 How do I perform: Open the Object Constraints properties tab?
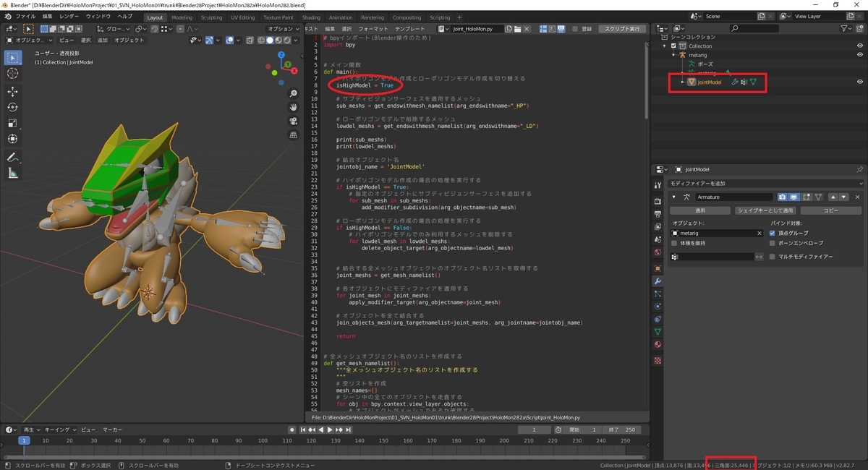658,319
